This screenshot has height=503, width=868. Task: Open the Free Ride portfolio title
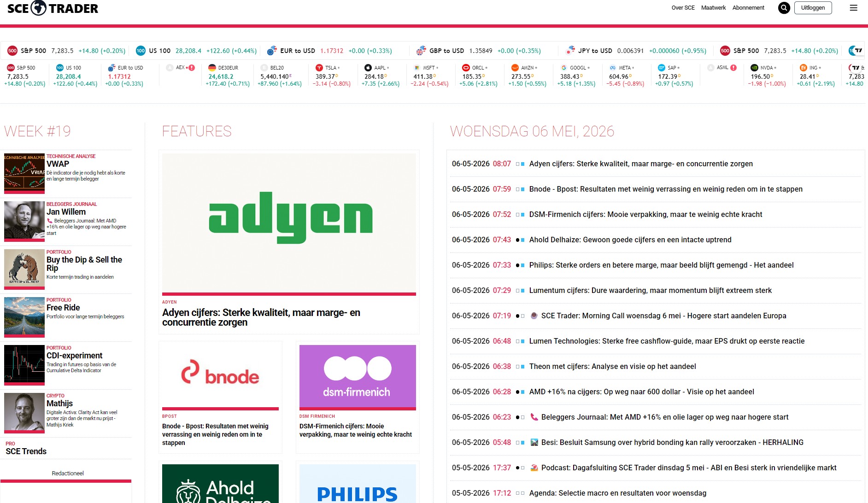[x=63, y=308]
